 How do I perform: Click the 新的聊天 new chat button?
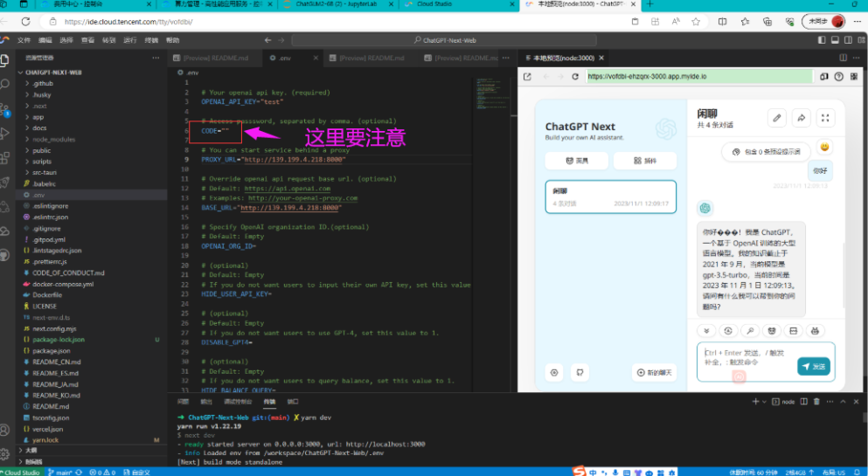[x=654, y=373]
